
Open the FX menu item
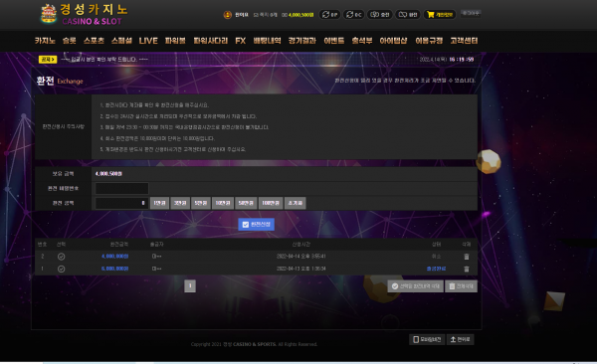point(240,41)
